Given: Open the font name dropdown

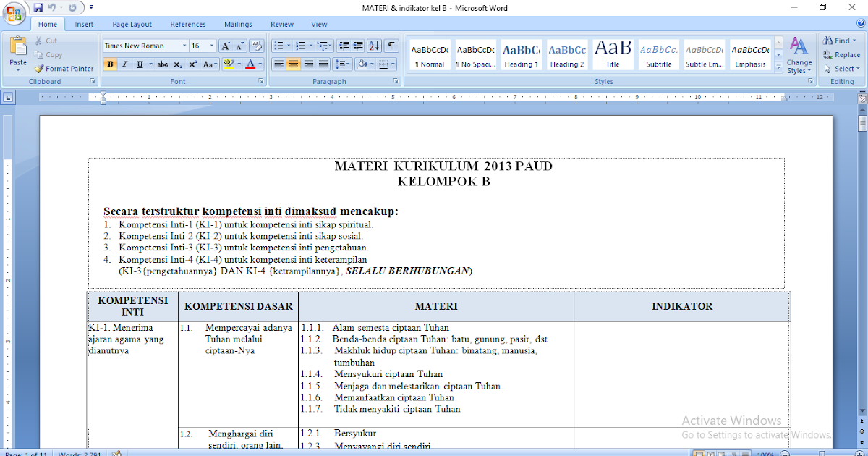Looking at the screenshot, I should tap(184, 45).
